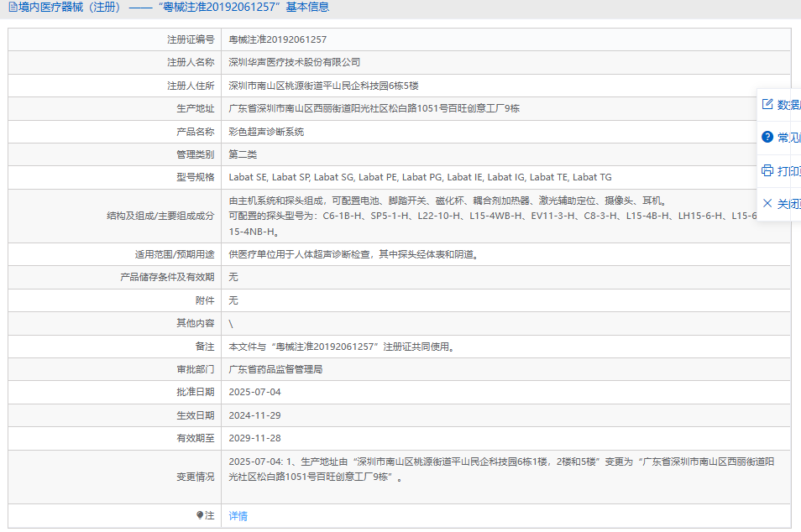
Task: Select approving department 广东省药品监督管理局
Action: (x=275, y=369)
